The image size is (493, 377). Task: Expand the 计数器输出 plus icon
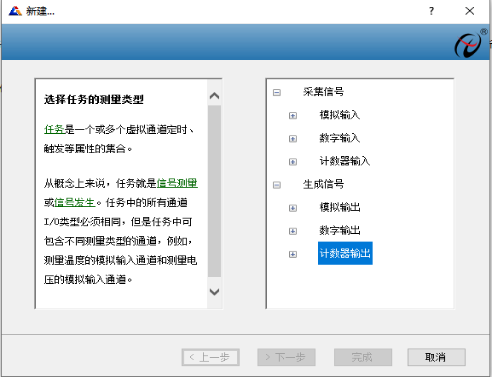tap(293, 255)
